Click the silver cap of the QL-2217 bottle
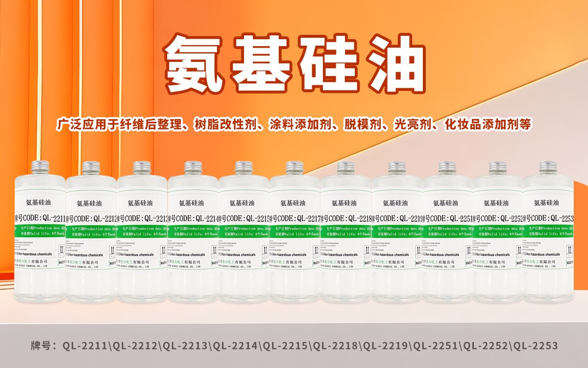The image size is (588, 368). (294, 167)
